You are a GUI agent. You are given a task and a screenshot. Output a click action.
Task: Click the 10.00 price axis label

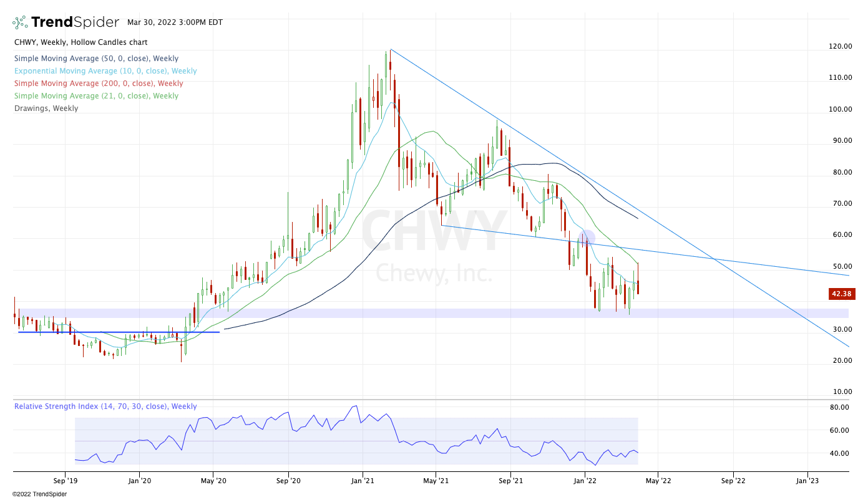842,392
